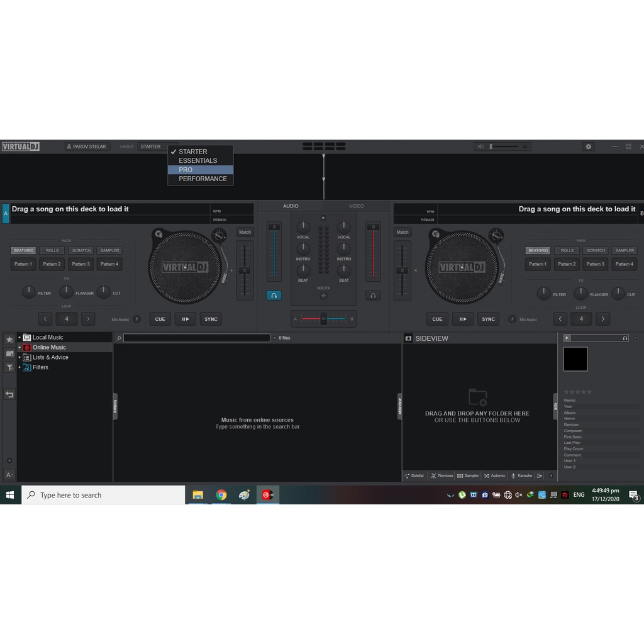Expand the Filters tree node
Image resolution: width=644 pixels, height=644 pixels.
click(19, 367)
